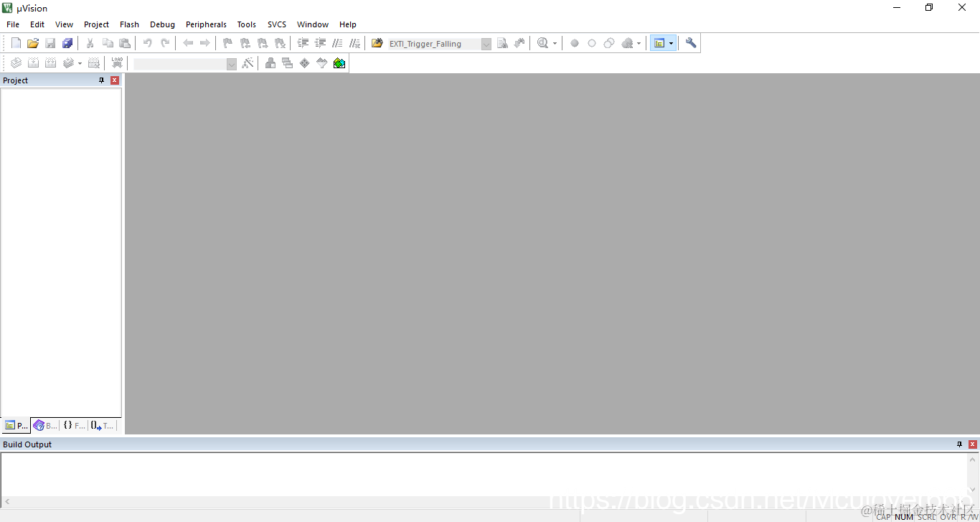Click the Stop Build icon
The image size is (980, 522).
coord(93,63)
